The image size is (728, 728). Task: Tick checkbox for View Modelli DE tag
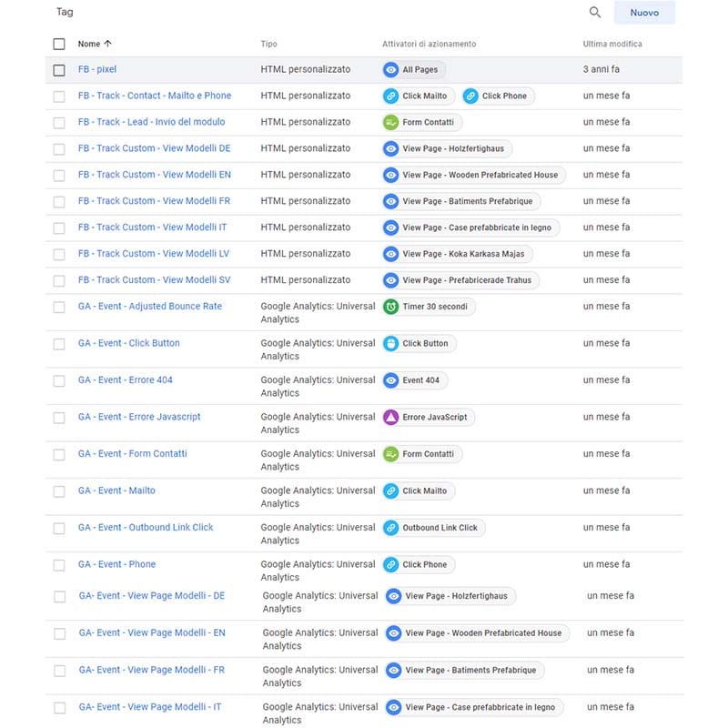point(59,149)
